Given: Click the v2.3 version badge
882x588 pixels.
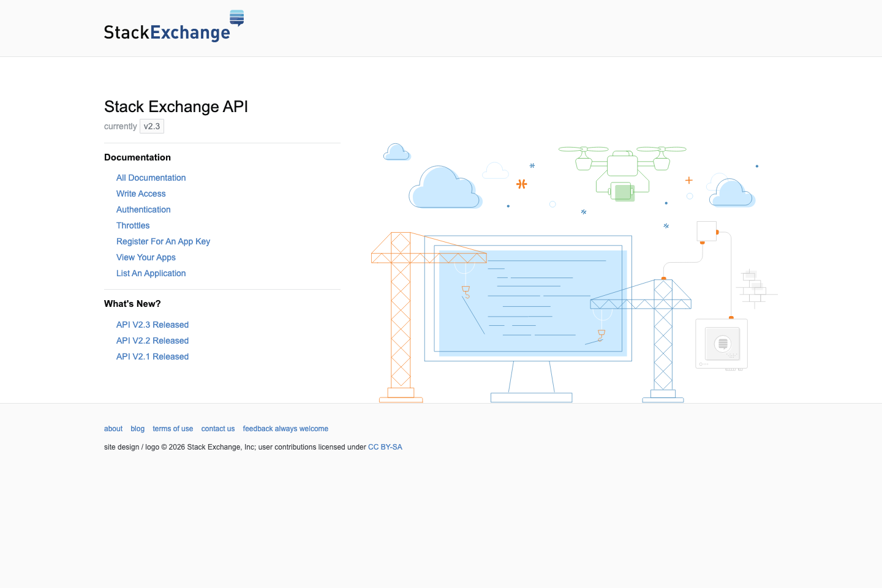Looking at the screenshot, I should point(151,126).
